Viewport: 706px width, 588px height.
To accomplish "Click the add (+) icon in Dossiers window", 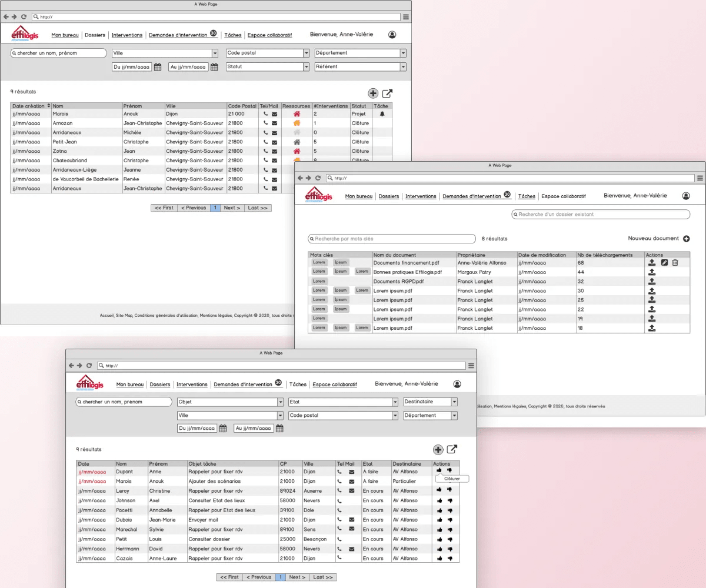I will pyautogui.click(x=373, y=93).
